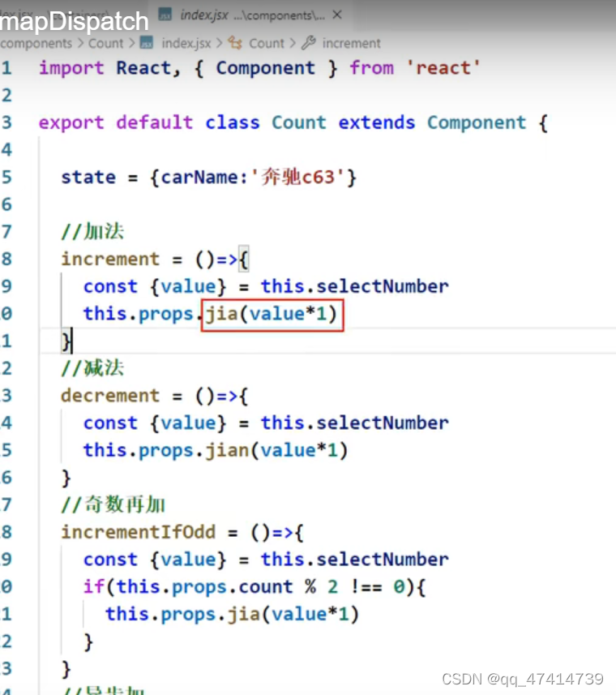Screen dimensions: 616x695
Task: Open the 'index.jsx' breadcrumb segment
Action: (186, 44)
